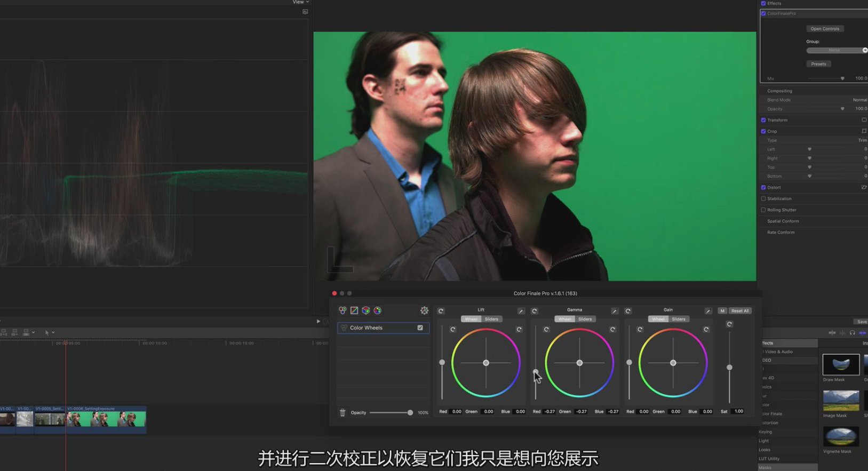This screenshot has width=868, height=471.
Task: Play the viewer with play button
Action: (318, 322)
